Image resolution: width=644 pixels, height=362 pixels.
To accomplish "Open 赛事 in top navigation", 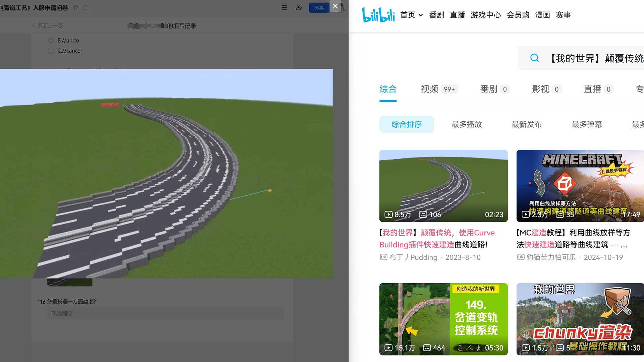I will click(563, 15).
